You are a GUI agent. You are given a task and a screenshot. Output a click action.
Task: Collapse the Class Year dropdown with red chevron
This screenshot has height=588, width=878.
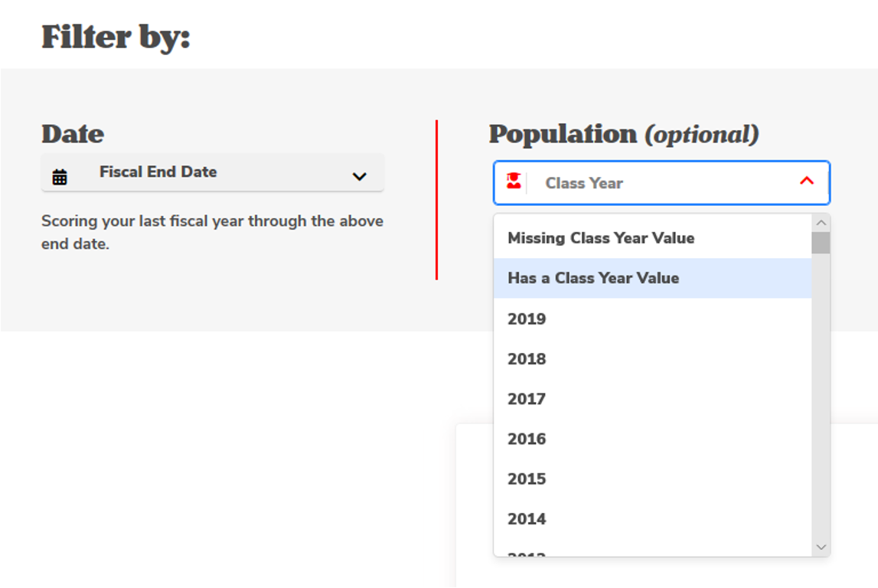(x=806, y=181)
